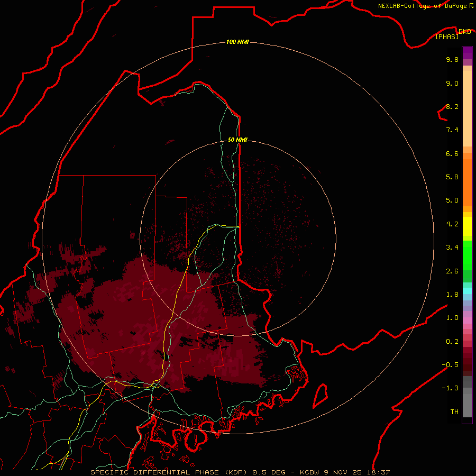476x476 pixels.
Task: Click the purple segment at top of color bar
Action: point(467,53)
